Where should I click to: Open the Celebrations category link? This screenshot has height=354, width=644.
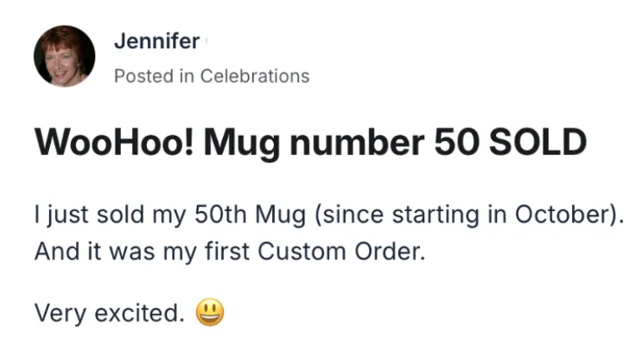[255, 76]
